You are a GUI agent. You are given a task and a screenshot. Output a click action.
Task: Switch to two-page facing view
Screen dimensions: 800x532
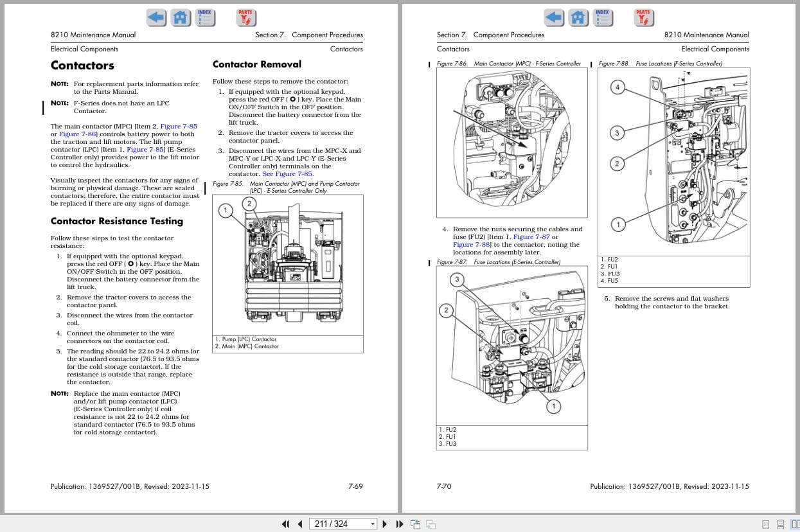[x=795, y=524]
